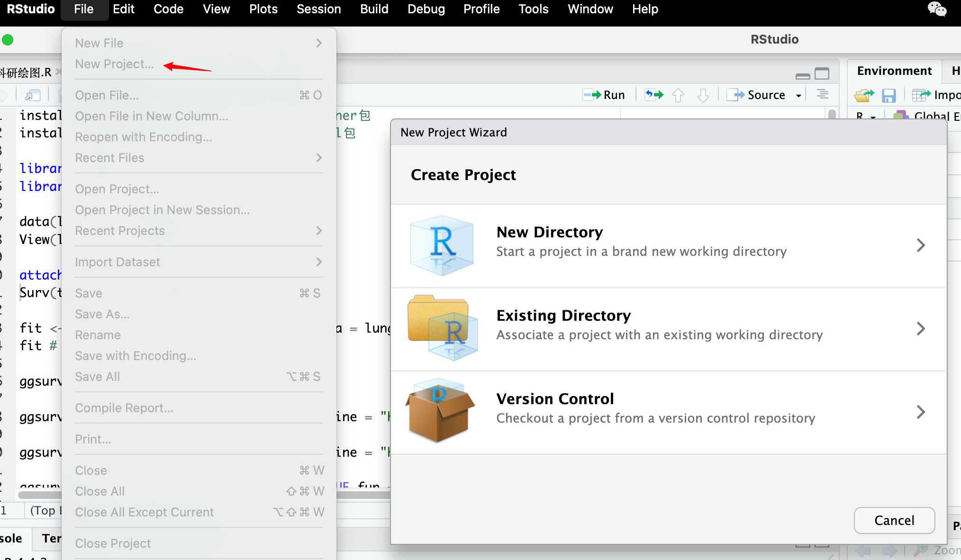Image resolution: width=961 pixels, height=560 pixels.
Task: Open the Session menu
Action: pos(318,9)
